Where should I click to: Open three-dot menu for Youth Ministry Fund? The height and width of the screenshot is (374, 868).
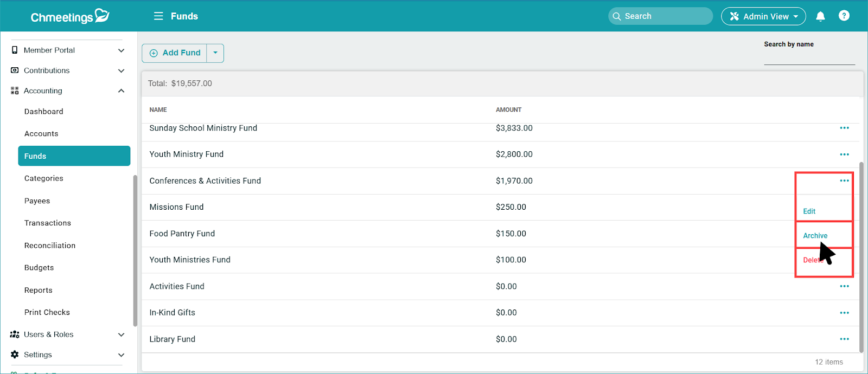(x=844, y=154)
